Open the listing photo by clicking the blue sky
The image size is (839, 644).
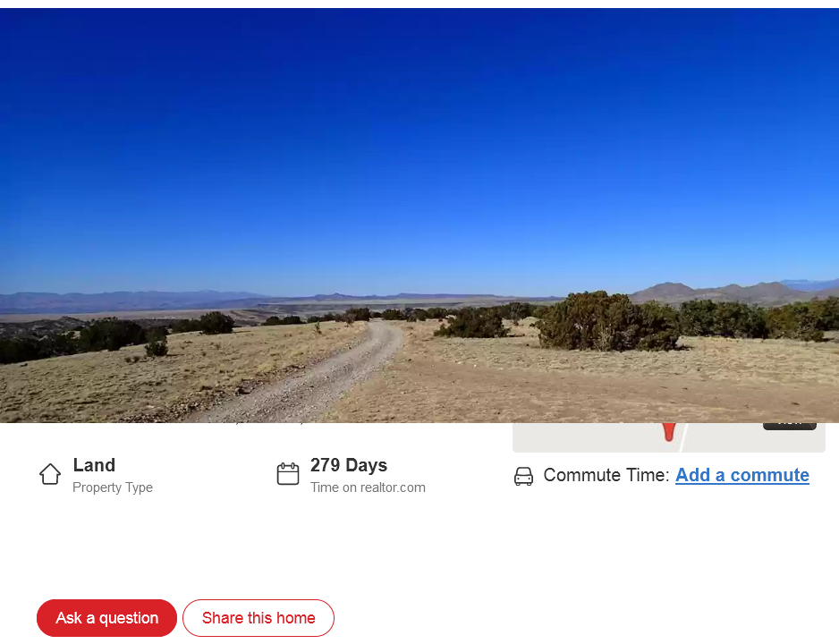click(419, 144)
